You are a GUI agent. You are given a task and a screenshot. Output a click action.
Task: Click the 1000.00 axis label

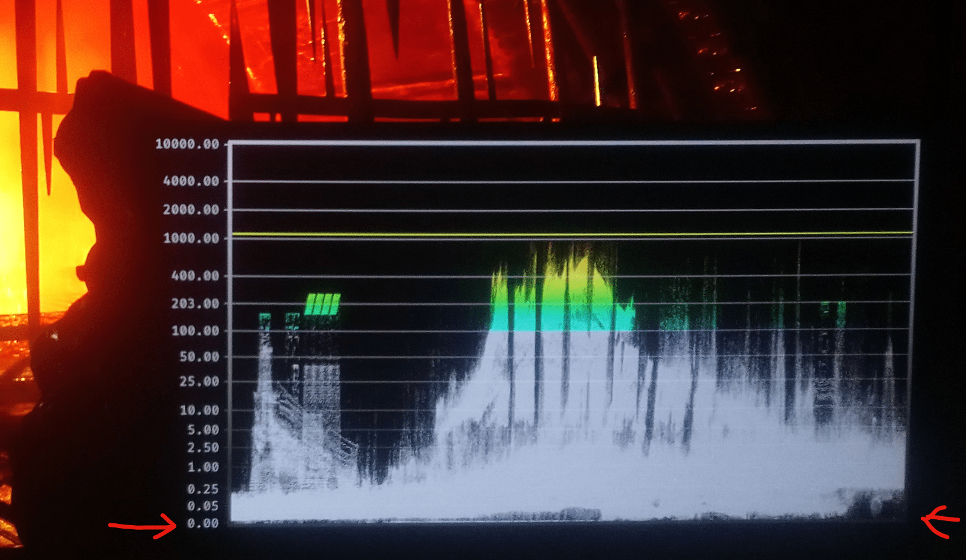pyautogui.click(x=191, y=238)
